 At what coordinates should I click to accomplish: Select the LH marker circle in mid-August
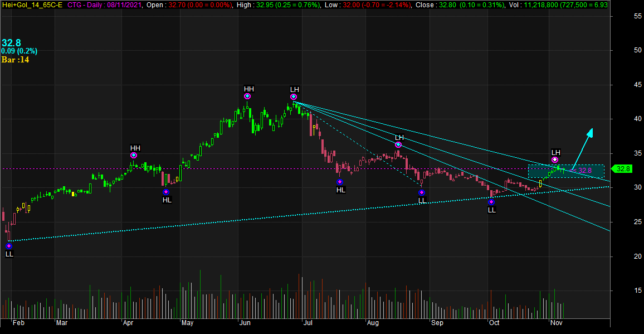(x=398, y=144)
